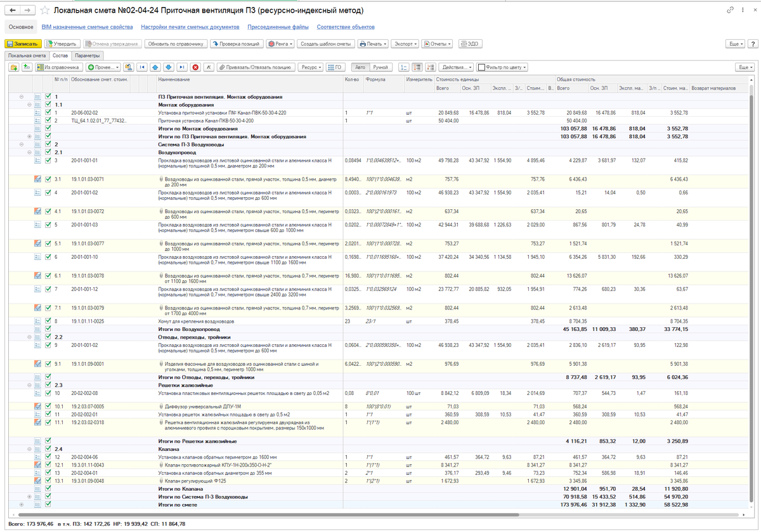This screenshot has height=532, width=761.
Task: Open the Прочее dropdown
Action: tap(103, 67)
